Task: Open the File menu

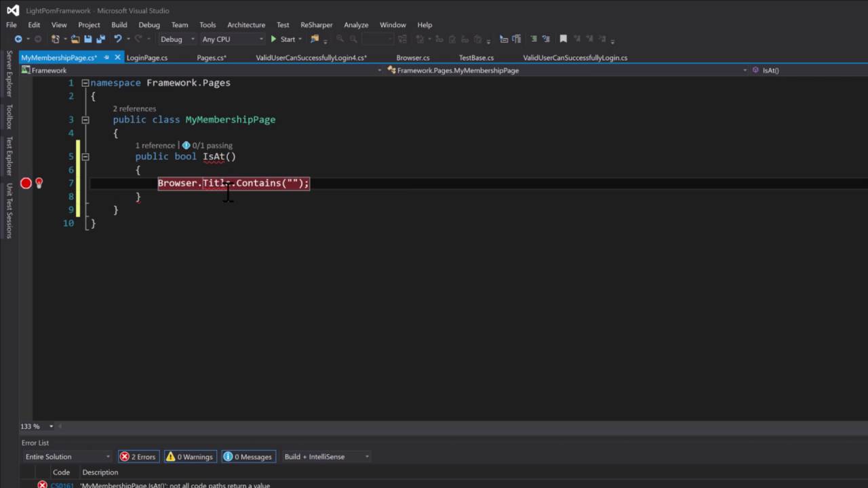Action: click(12, 25)
